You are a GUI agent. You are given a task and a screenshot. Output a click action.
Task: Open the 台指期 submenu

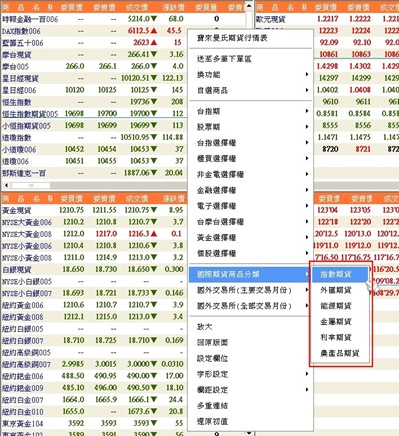coord(251,111)
